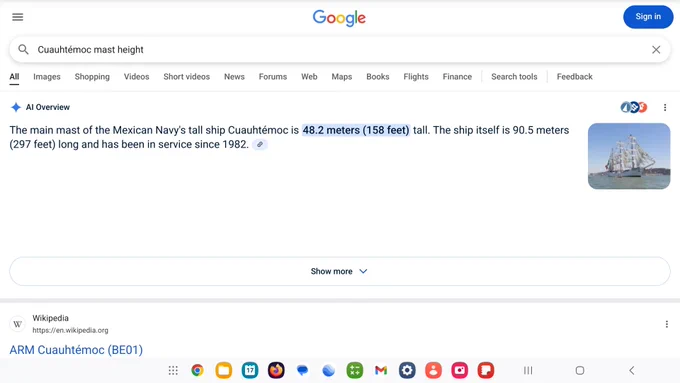Open the orange Contacts app
Screen dimensions: 680x383
pos(433,370)
